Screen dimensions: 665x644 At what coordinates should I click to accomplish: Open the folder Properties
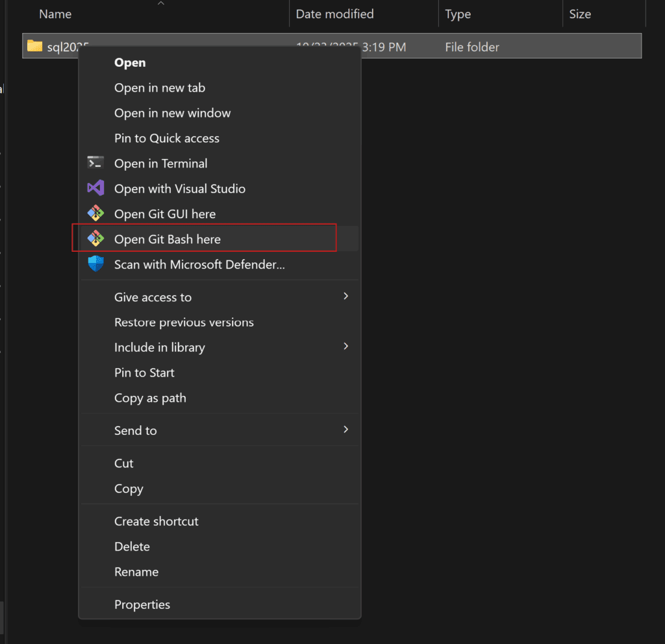click(142, 604)
